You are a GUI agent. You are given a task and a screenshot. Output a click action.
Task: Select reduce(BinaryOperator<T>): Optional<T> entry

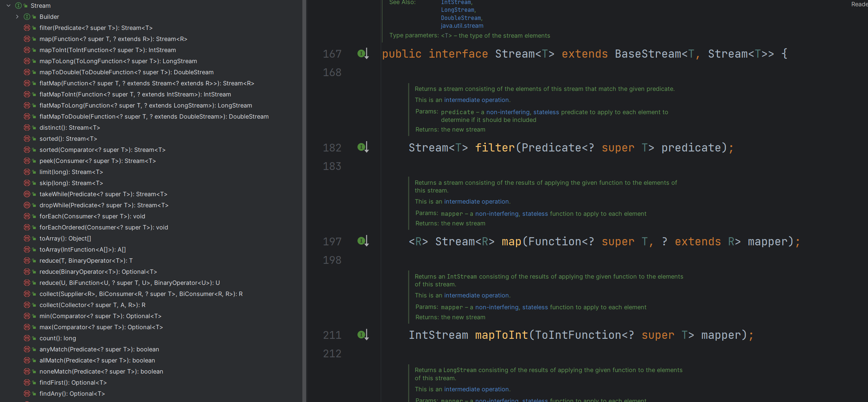98,272
